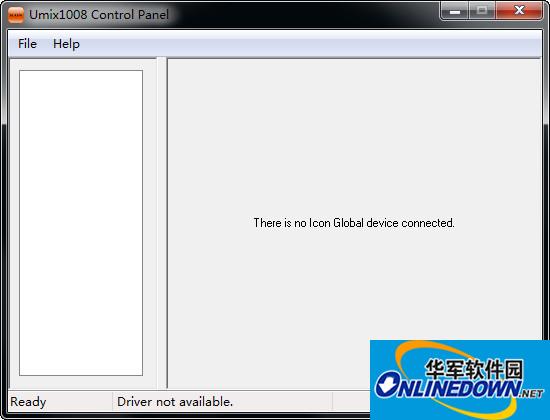Click the gray margin above device list
The image size is (550, 420).
click(81, 65)
